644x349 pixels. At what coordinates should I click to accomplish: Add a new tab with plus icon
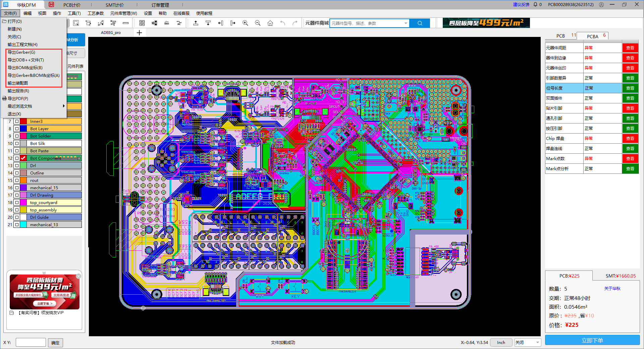(x=140, y=33)
